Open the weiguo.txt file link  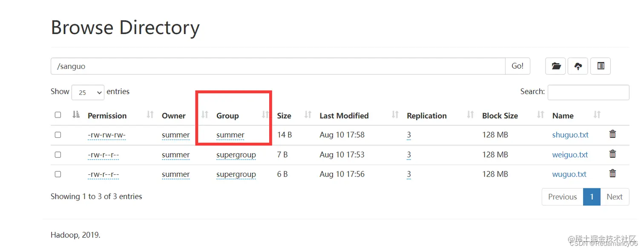pos(570,155)
